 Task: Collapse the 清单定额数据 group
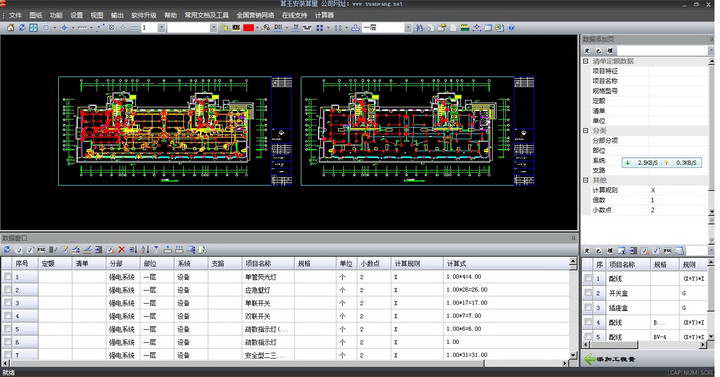click(x=586, y=61)
